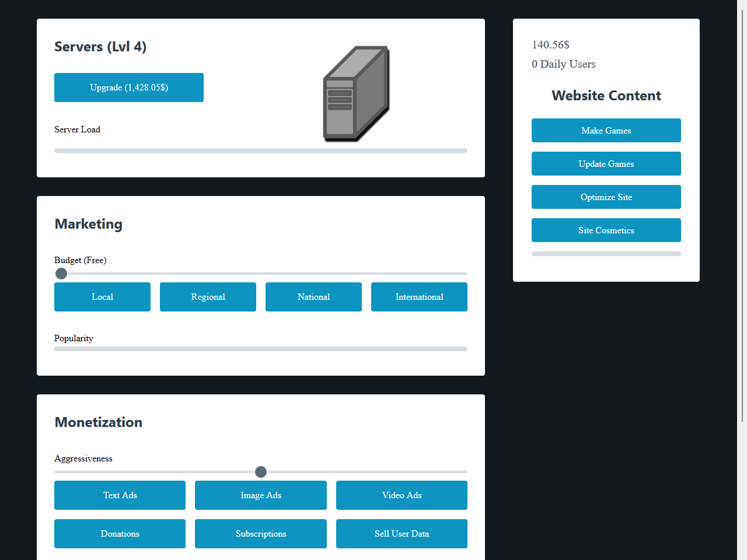
Task: Enable Text Ads monetization
Action: point(120,495)
